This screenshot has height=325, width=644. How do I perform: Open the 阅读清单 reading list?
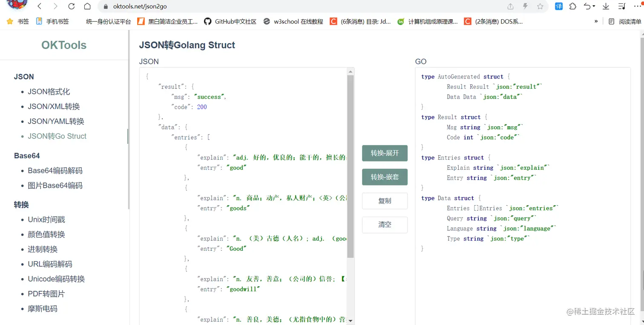[624, 21]
